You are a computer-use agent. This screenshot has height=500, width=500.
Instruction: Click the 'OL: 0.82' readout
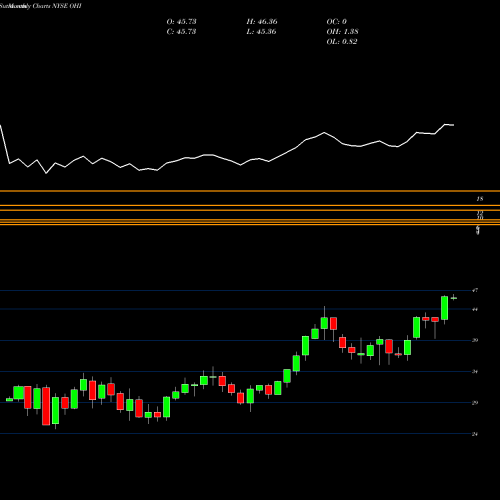click(x=342, y=42)
